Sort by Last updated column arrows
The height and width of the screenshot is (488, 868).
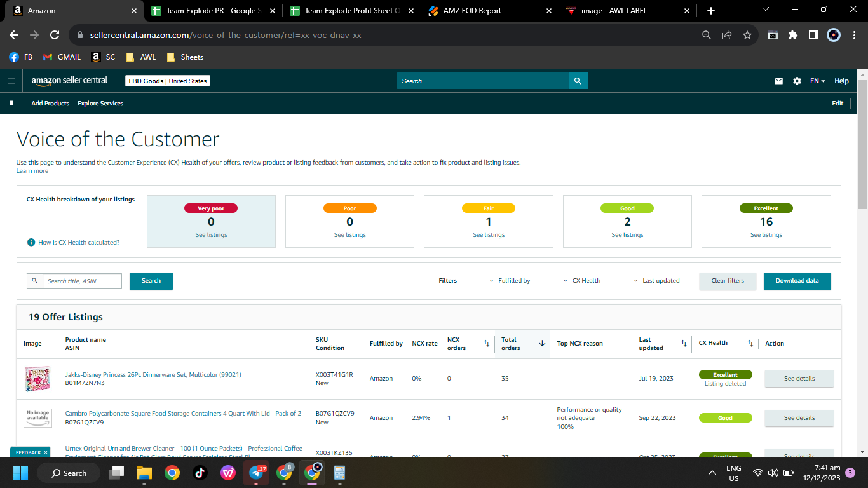pyautogui.click(x=684, y=344)
